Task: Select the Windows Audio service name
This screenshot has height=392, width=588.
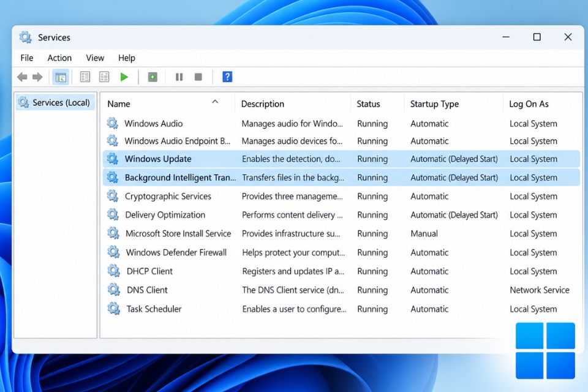Action: tap(153, 123)
